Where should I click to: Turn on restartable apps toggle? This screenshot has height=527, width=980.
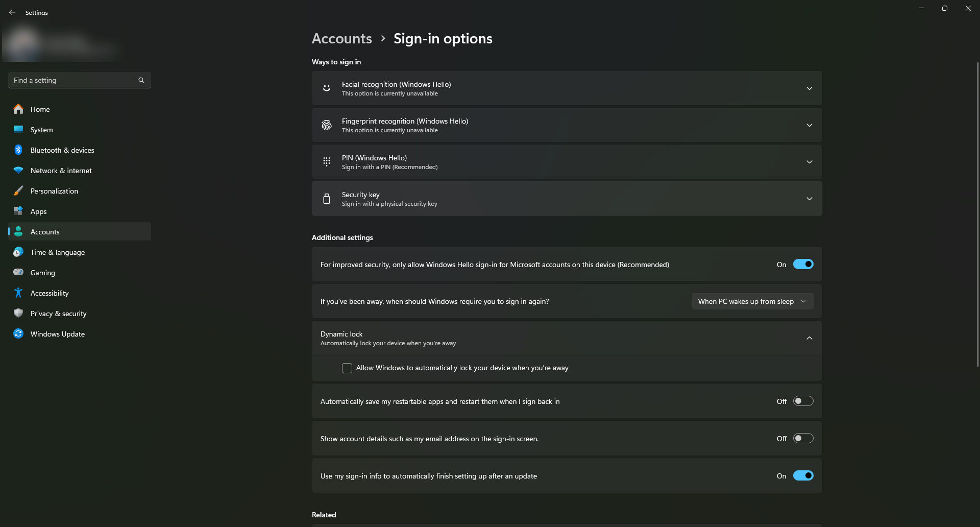click(803, 401)
